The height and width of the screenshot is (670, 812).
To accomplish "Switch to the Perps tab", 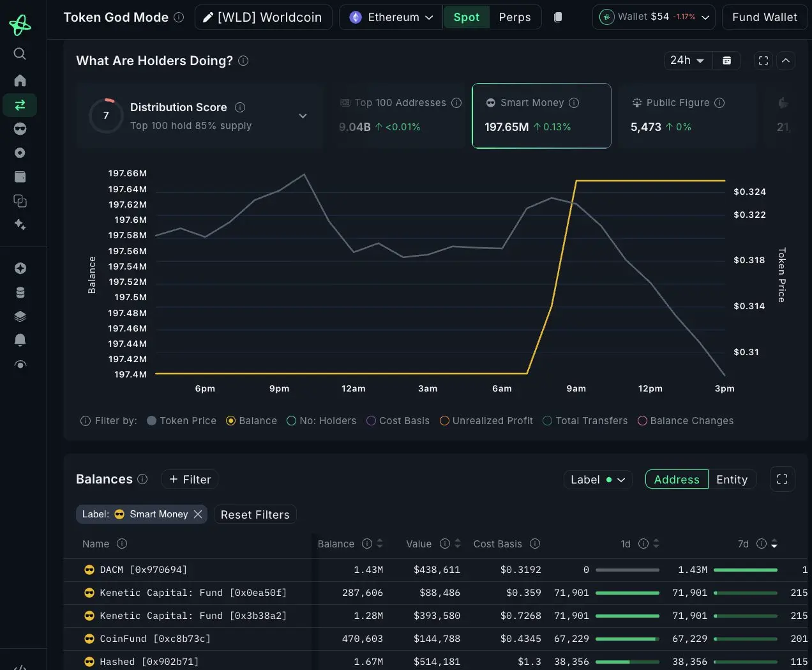I will tap(515, 17).
